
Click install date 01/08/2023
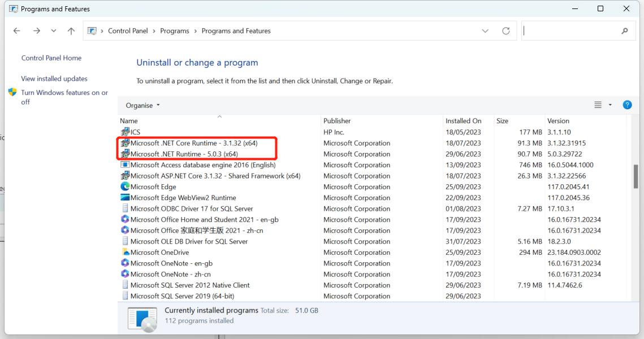coord(463,209)
